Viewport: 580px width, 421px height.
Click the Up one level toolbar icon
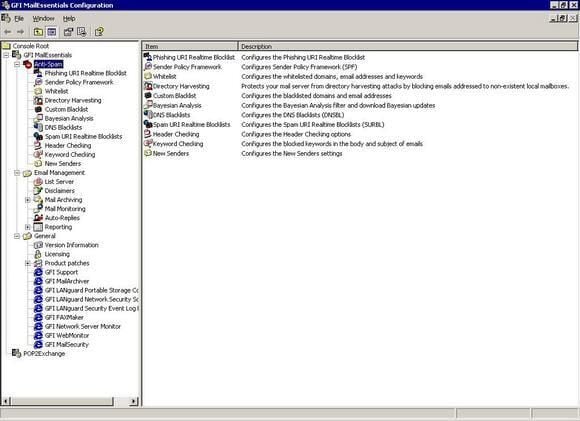[38, 32]
